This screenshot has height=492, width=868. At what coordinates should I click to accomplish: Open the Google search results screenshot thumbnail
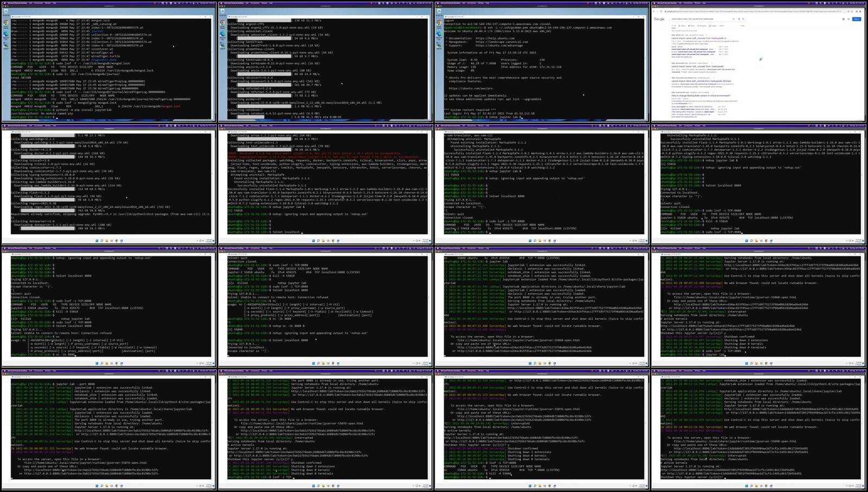click(759, 61)
